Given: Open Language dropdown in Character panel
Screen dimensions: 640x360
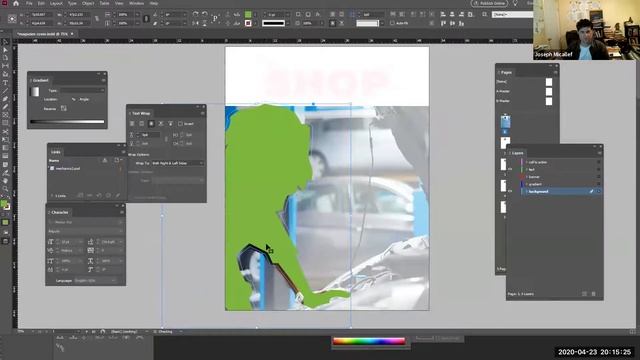Looking at the screenshot, I should click(95, 281).
